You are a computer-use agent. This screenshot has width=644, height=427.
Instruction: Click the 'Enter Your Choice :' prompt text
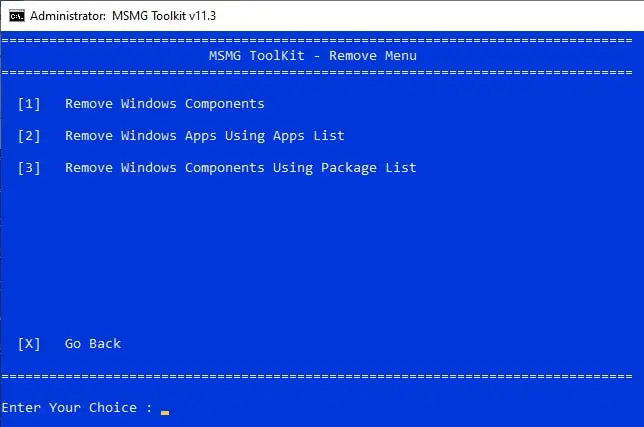[77, 408]
